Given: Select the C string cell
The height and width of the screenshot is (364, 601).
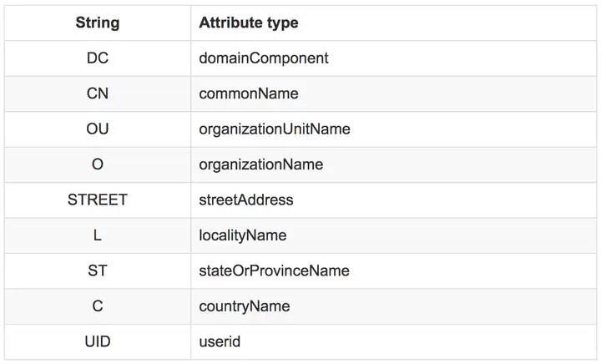Looking at the screenshot, I should (98, 306).
